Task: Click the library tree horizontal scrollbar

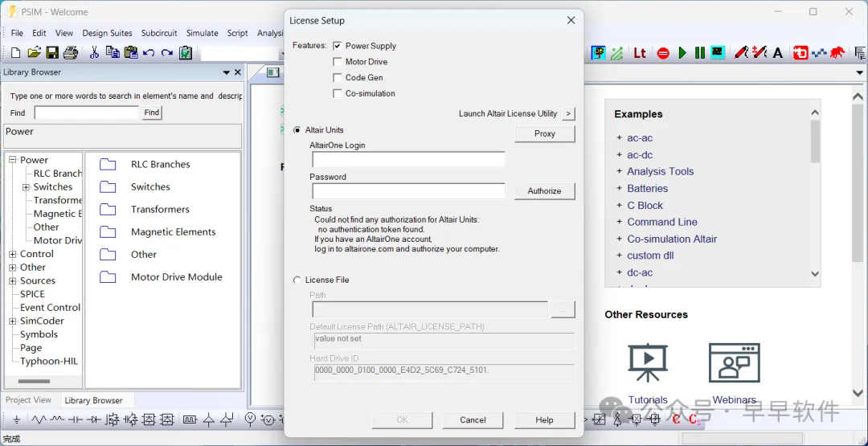Action: (35, 381)
